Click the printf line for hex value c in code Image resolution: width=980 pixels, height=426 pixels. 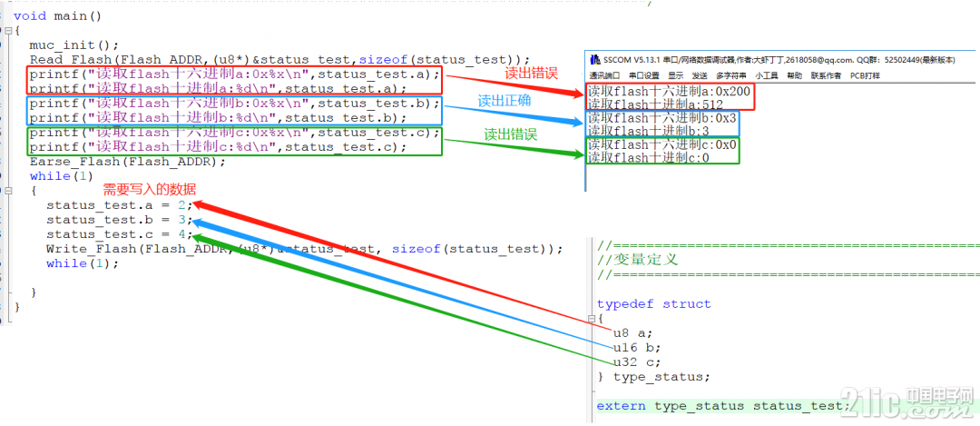tap(234, 133)
